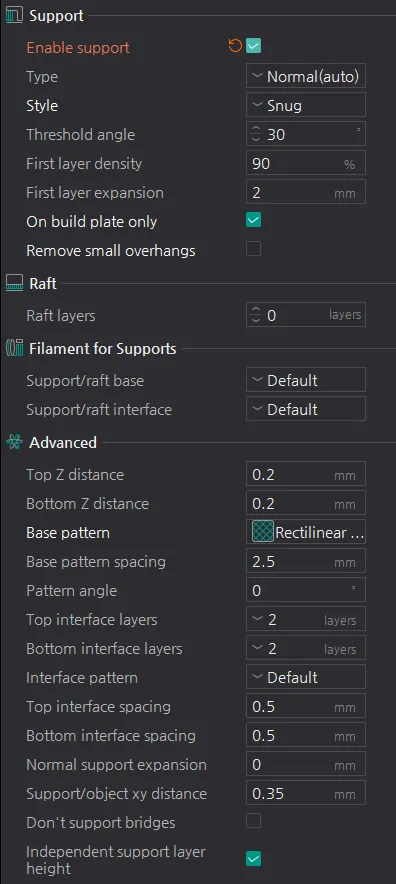Click the Filament for Supports section icon
The image size is (396, 884).
[14, 348]
